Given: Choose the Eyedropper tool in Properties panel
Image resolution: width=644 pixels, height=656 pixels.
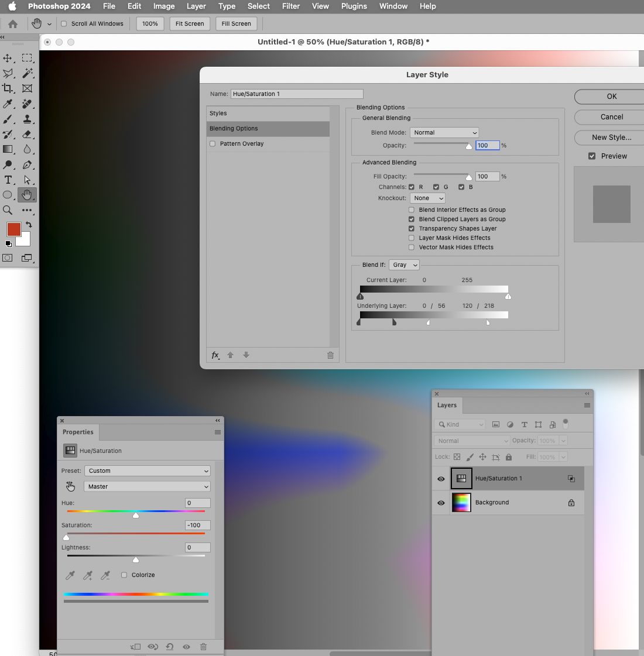Looking at the screenshot, I should point(70,575).
